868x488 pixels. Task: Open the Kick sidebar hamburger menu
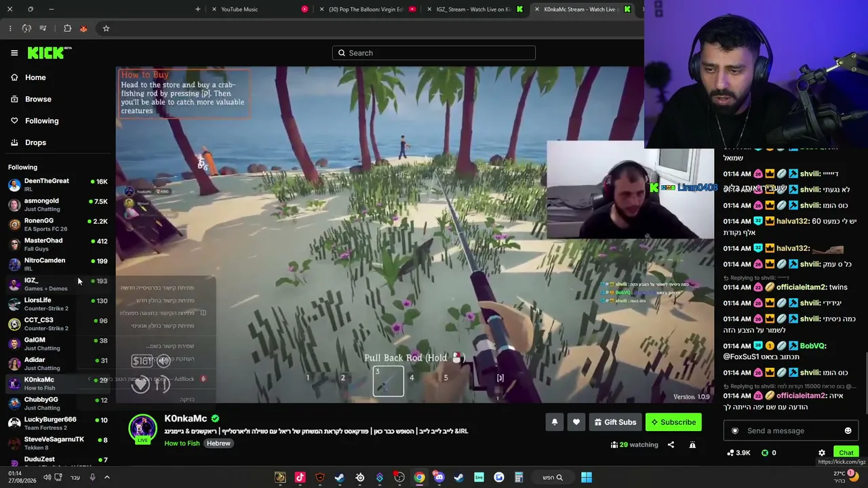pos(14,53)
